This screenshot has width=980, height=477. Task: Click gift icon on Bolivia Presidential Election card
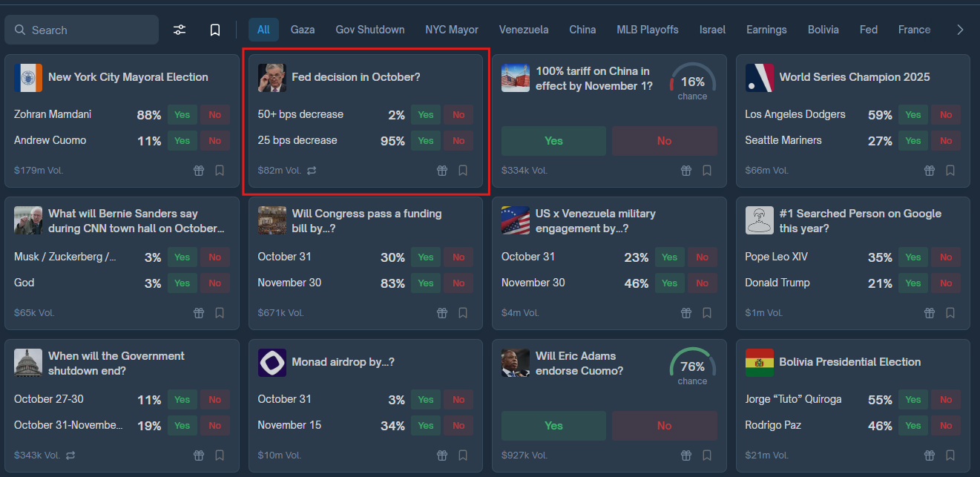point(930,455)
